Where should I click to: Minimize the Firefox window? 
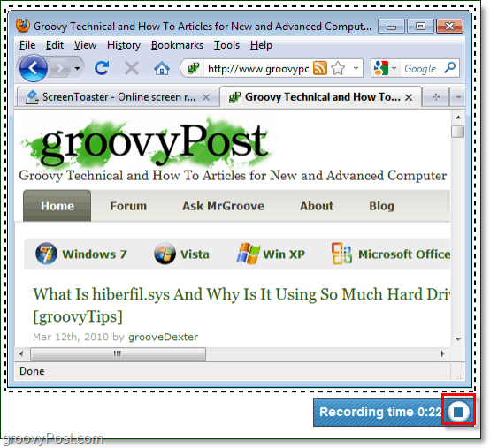tap(391, 27)
